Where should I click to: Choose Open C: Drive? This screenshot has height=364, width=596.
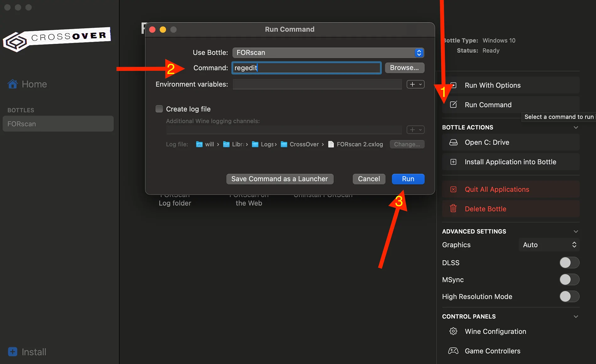(511, 142)
